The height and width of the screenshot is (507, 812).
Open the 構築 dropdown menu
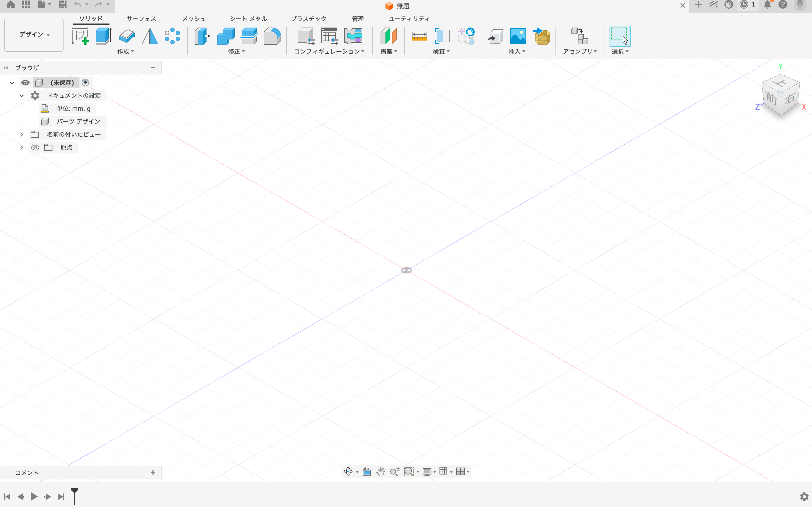tap(389, 51)
